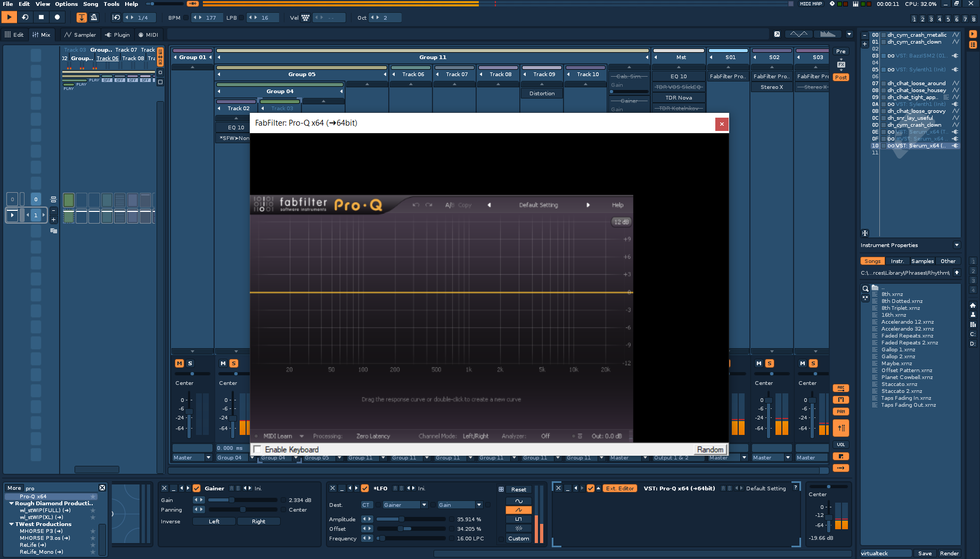Toggle the pattern follow icon

point(81,18)
